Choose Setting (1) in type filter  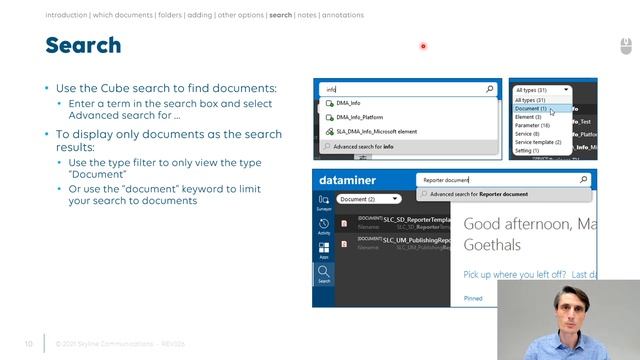pyautogui.click(x=542, y=151)
